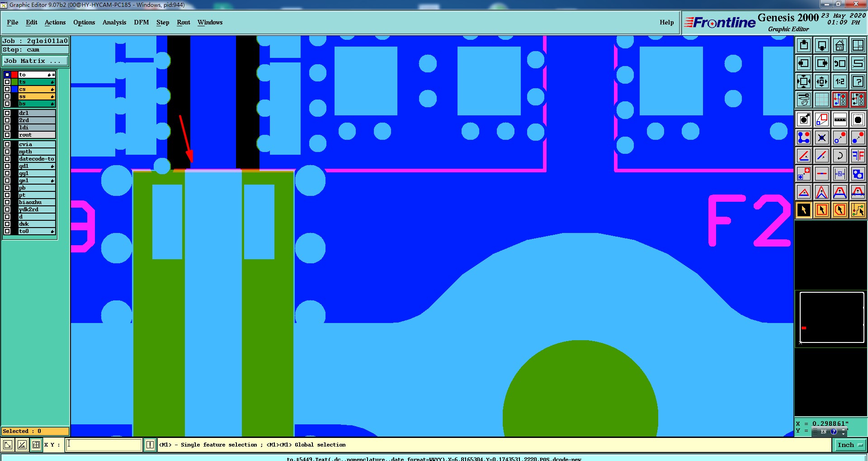The image size is (868, 461).
Task: Click the Job Matrix ... button
Action: point(36,61)
